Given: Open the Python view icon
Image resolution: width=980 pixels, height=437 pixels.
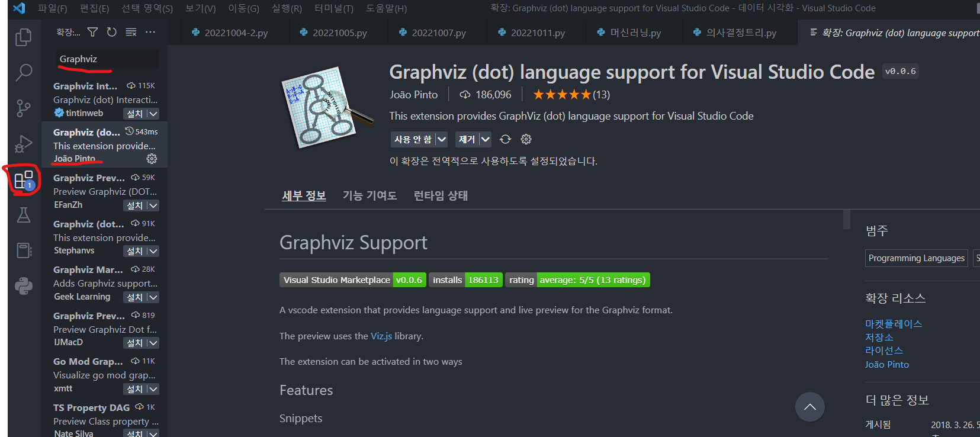Looking at the screenshot, I should pyautogui.click(x=23, y=286).
